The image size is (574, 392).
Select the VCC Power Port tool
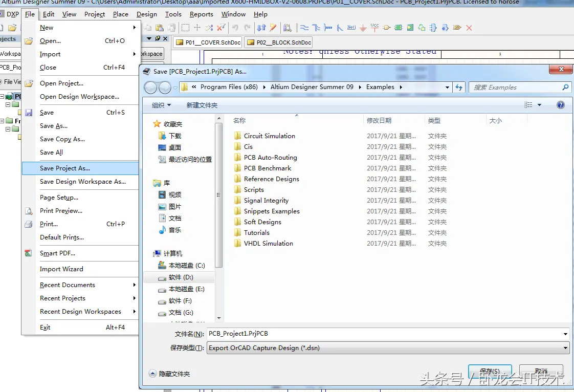374,28
